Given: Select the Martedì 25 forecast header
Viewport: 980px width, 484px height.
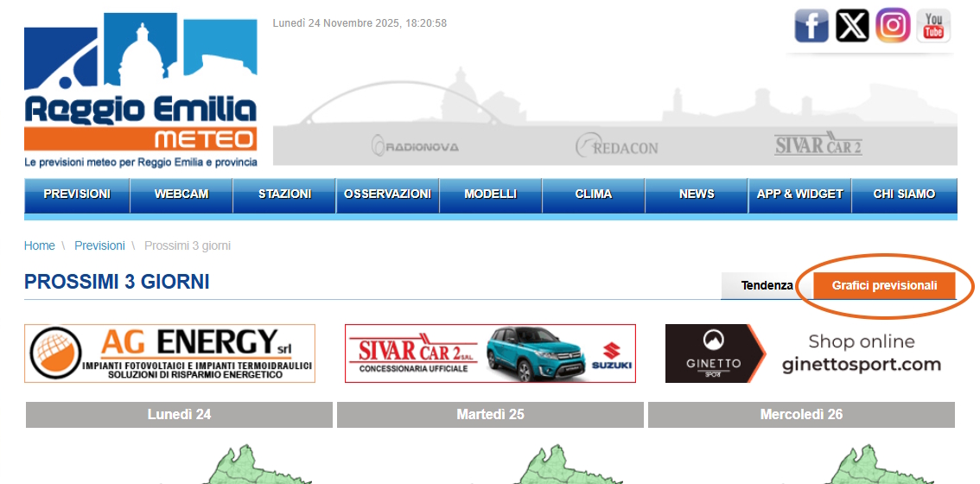Looking at the screenshot, I should click(x=490, y=415).
